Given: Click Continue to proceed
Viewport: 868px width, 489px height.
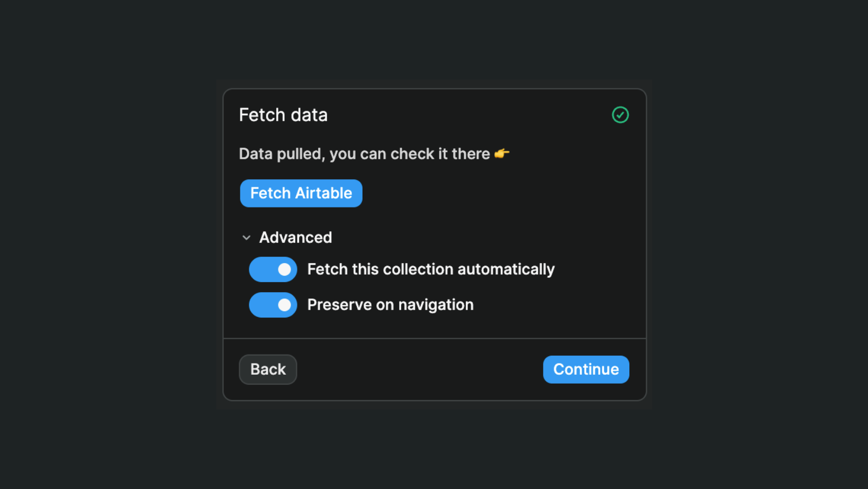Looking at the screenshot, I should pyautogui.click(x=585, y=369).
